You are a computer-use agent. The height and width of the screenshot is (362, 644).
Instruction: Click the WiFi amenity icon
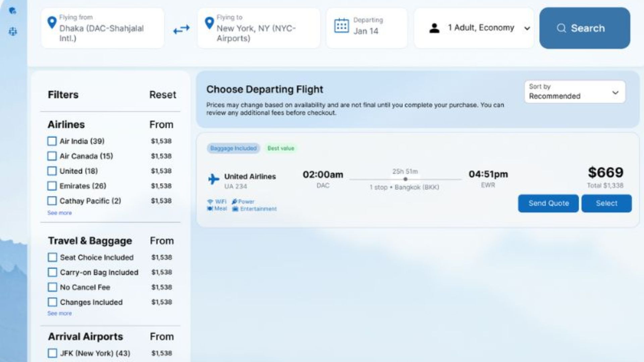210,201
